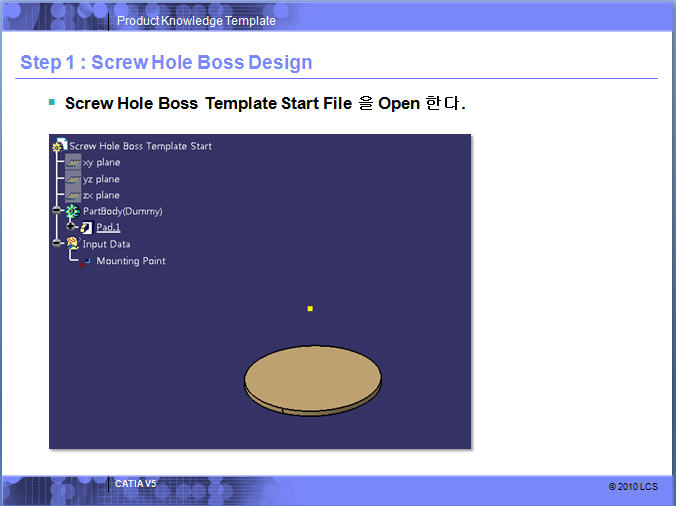Select the 'Pad.1' label
Viewport: 676px width, 506px height.
[108, 227]
